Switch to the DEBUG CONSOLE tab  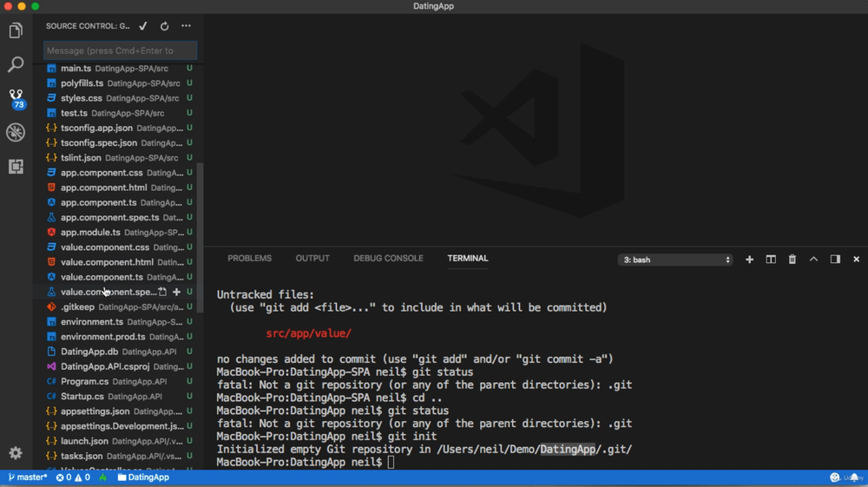[388, 259]
